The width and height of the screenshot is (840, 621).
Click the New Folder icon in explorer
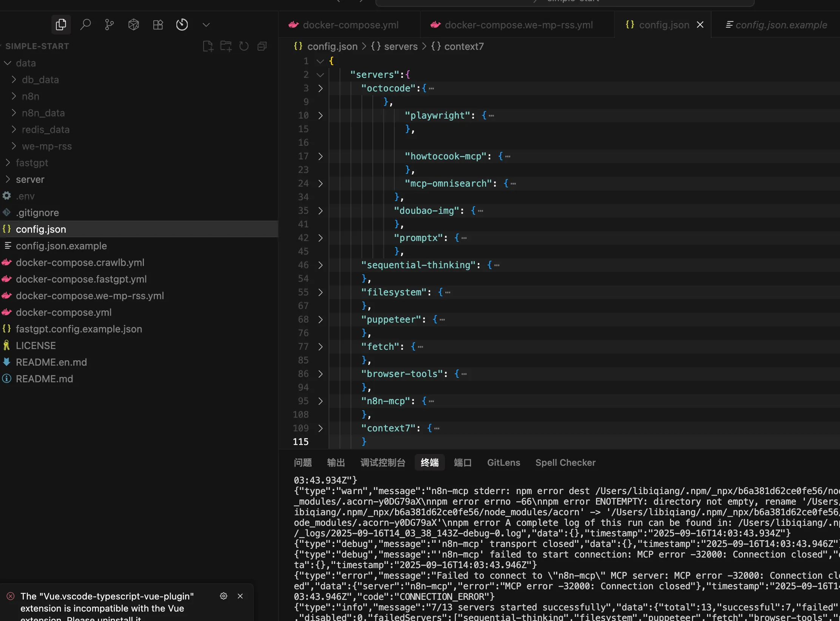pos(226,46)
